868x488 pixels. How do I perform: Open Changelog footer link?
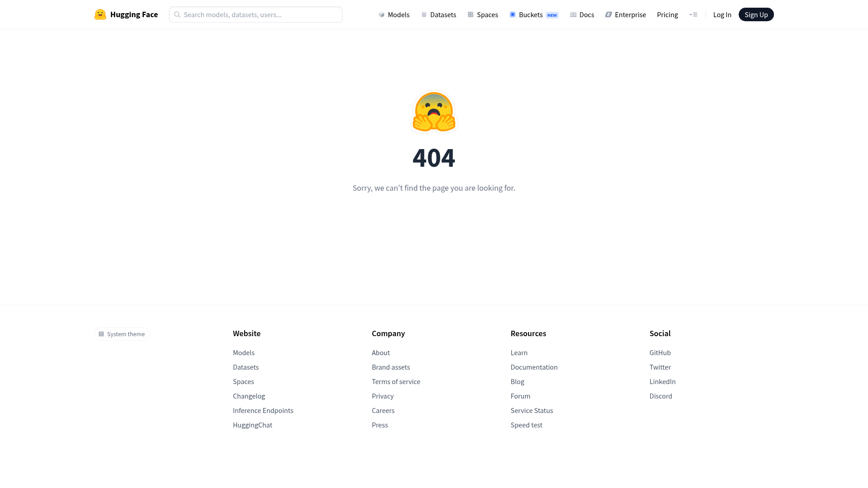(x=249, y=396)
